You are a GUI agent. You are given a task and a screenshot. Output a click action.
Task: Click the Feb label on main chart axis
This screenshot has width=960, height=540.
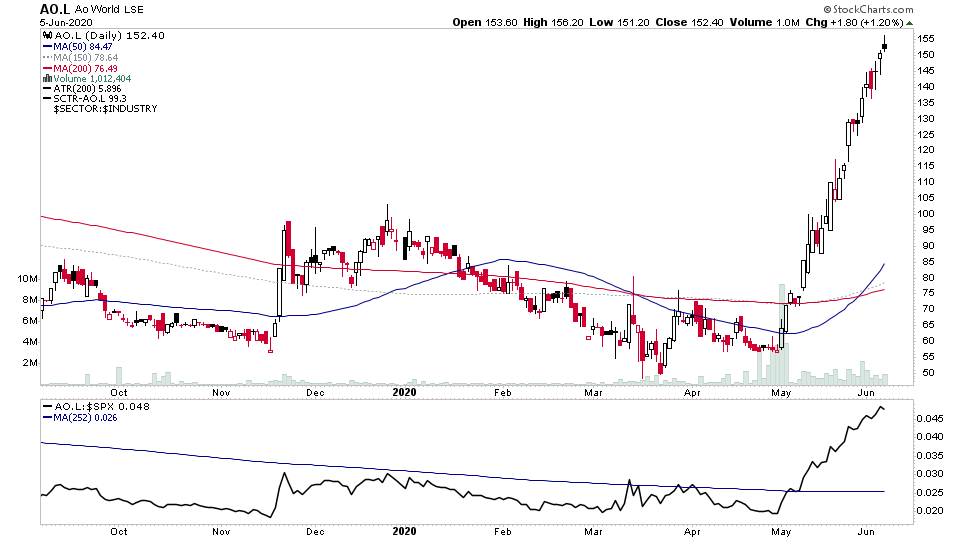pyautogui.click(x=502, y=392)
